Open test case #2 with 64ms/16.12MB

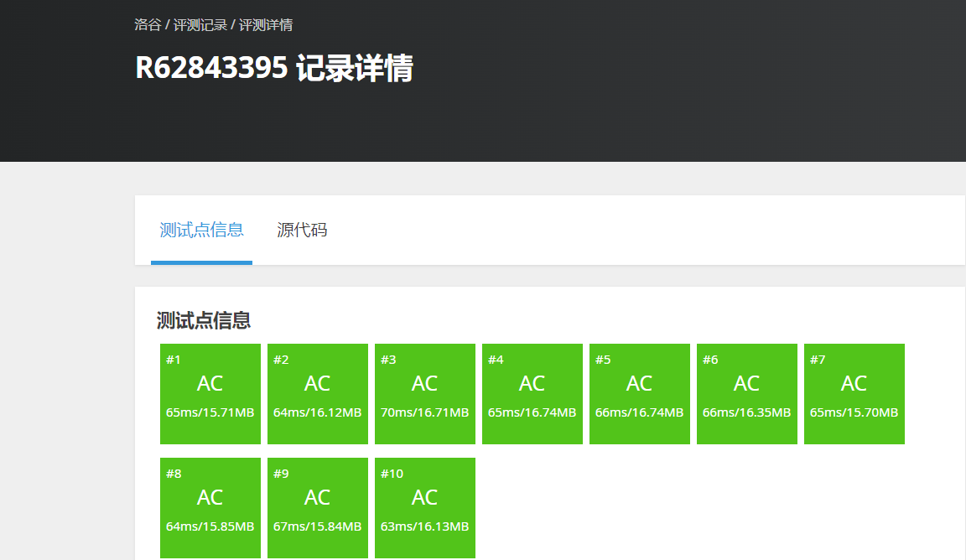317,394
